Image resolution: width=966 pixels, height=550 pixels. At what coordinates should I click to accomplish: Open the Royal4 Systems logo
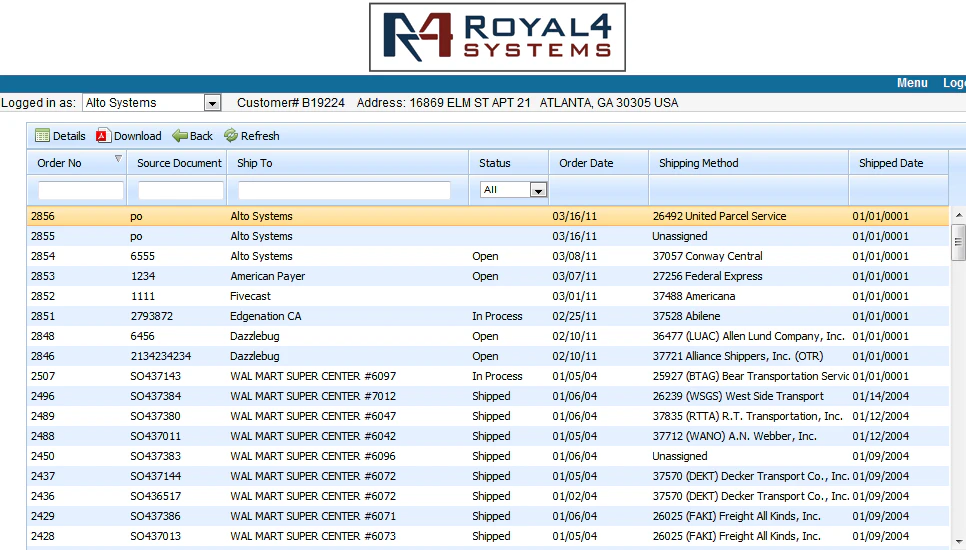497,37
